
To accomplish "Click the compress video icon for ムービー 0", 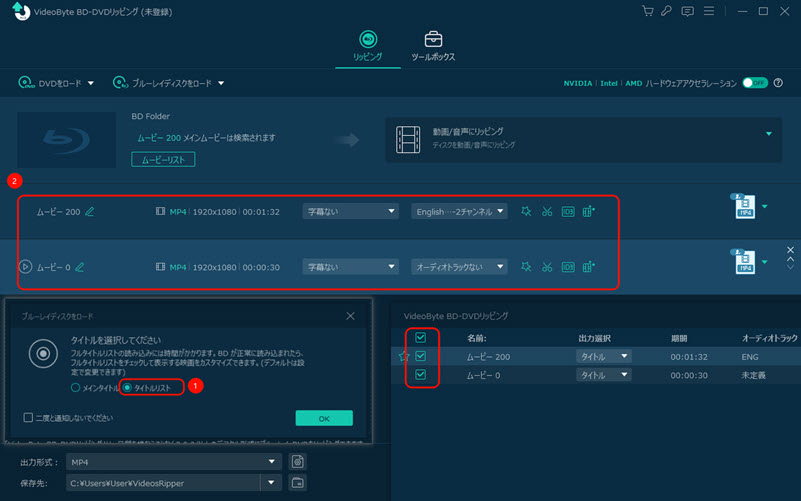I will (588, 267).
